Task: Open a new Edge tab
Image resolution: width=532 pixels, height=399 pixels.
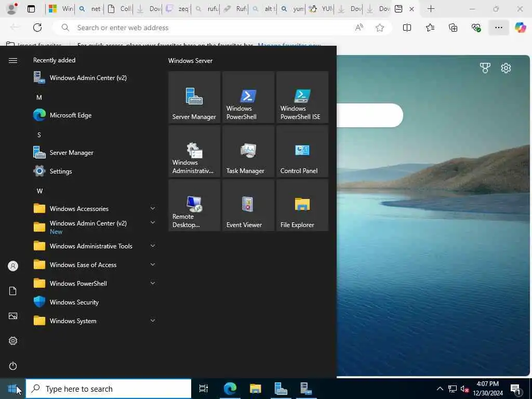Action: [x=431, y=9]
